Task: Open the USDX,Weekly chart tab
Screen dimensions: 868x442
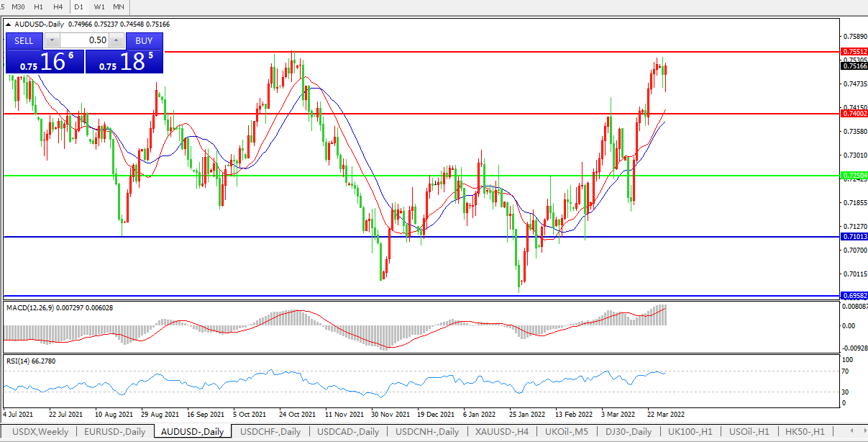Action: 40,432
